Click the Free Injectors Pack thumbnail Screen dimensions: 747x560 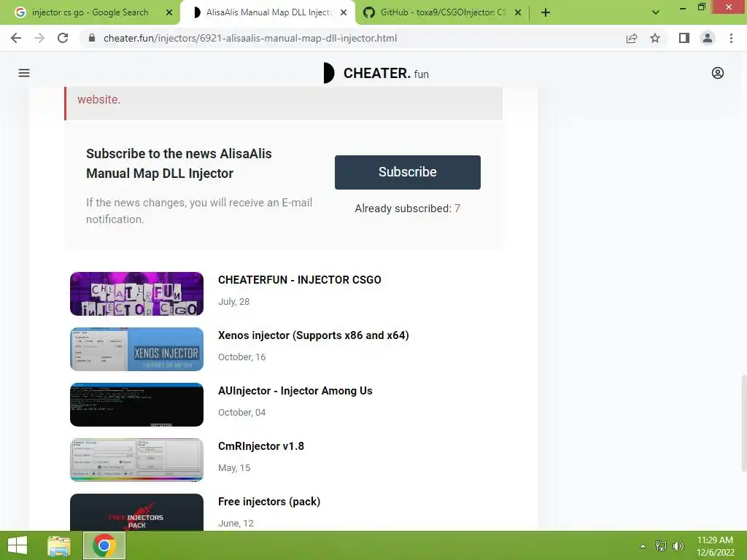[136, 513]
